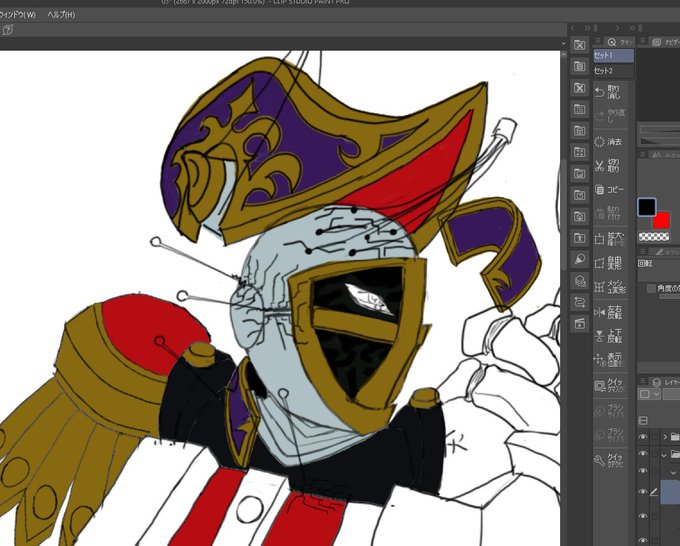Click the lightbulb icon in the palette dock
Viewport: 680px width, 546px height.
coord(580,259)
